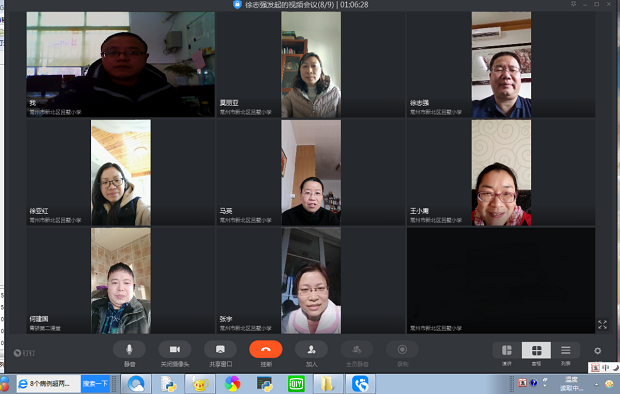Screen dimensions: 620x394
Task: Mute all members (全员静音)
Action: coord(357,349)
